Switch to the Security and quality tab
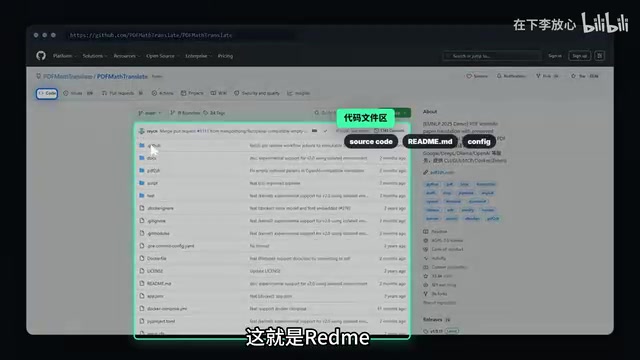This screenshot has width=640, height=360. 257,93
